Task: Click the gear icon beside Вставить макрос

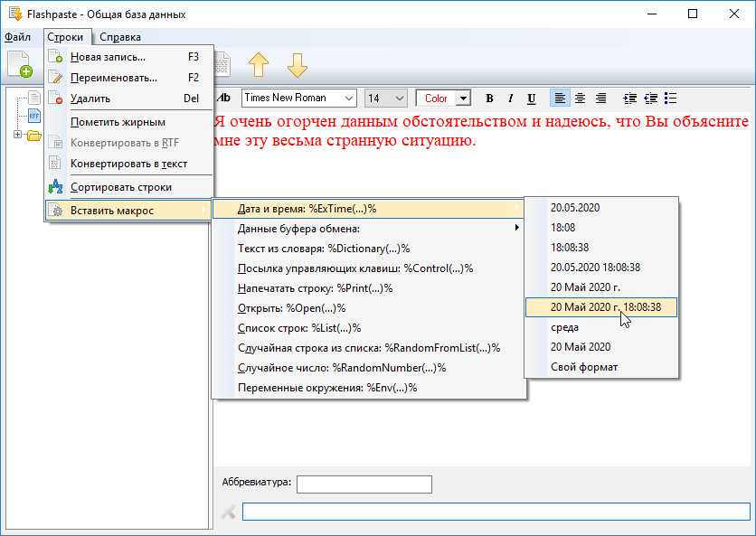Action: [x=57, y=211]
